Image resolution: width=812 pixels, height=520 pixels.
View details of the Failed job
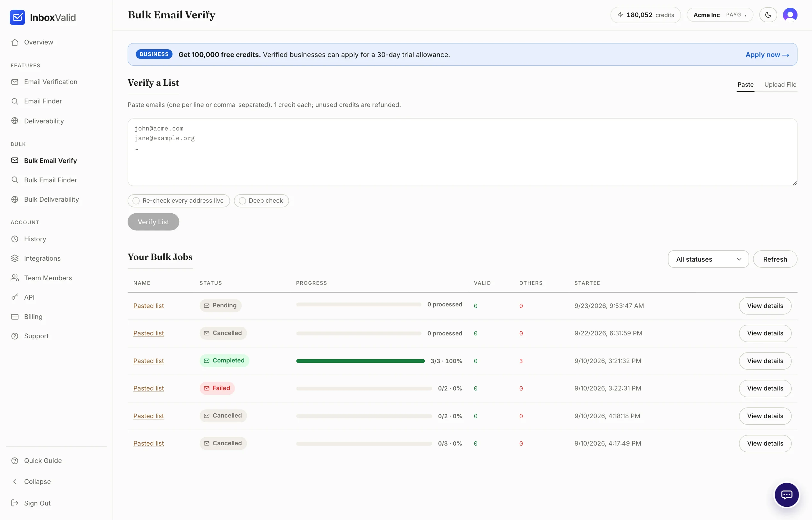(x=765, y=389)
